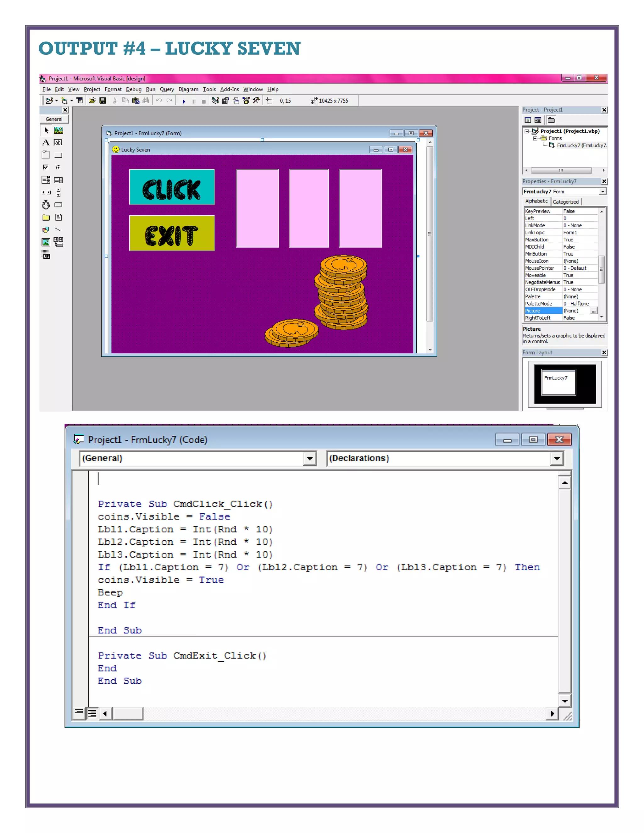This screenshot has height=833, width=644.
Task: Click Toggle Folders icon in Project panel
Action: pos(551,120)
